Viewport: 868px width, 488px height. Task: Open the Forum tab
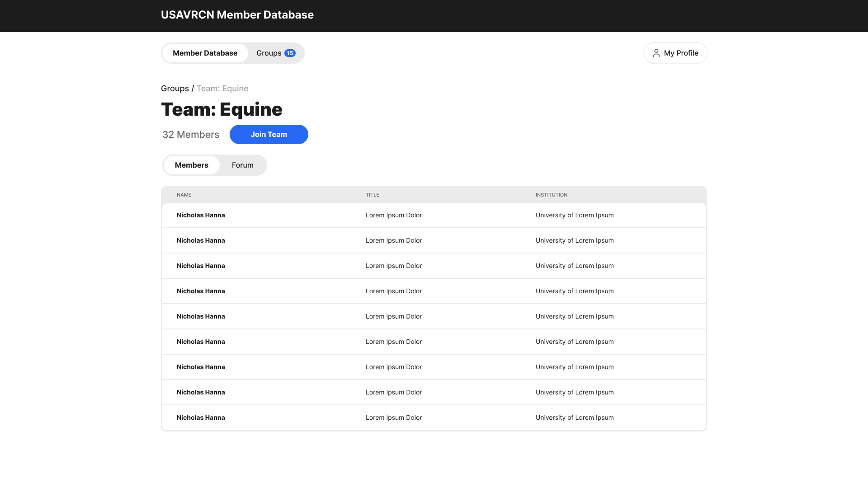[242, 165]
